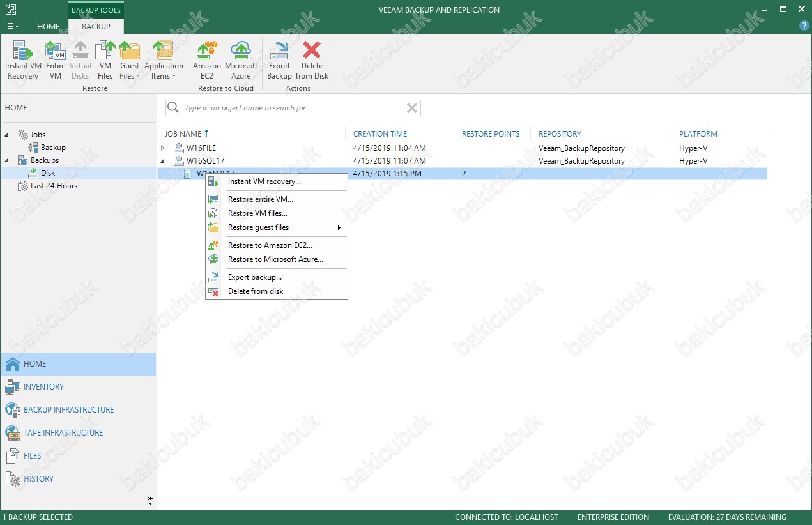Select the W16FILE job name
This screenshot has height=525, width=812.
click(201, 148)
